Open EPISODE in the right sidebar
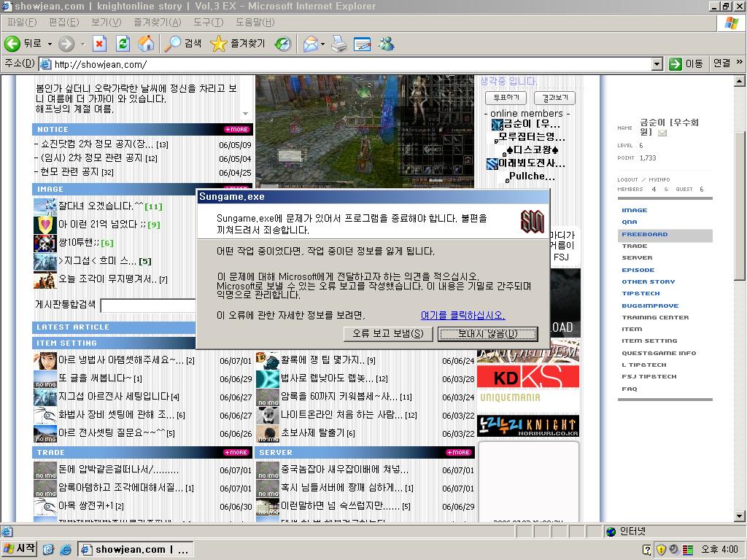Screen dimensions: 747x560 coord(638,270)
